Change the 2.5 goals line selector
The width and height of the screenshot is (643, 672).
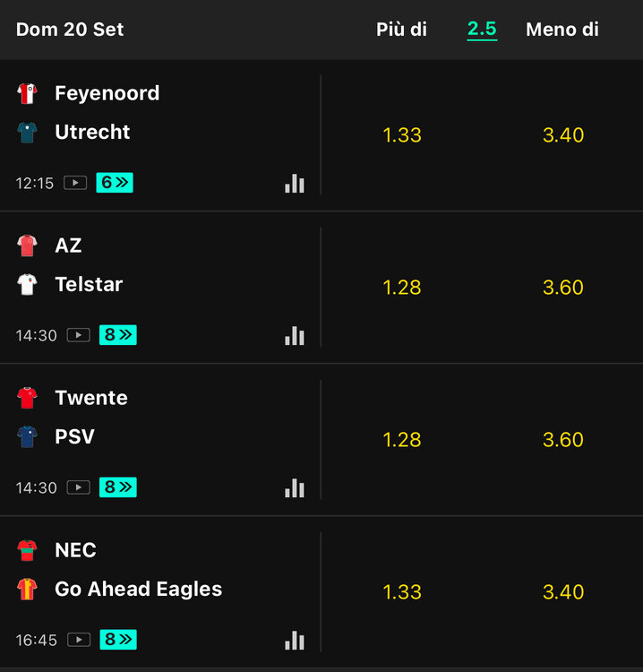482,30
